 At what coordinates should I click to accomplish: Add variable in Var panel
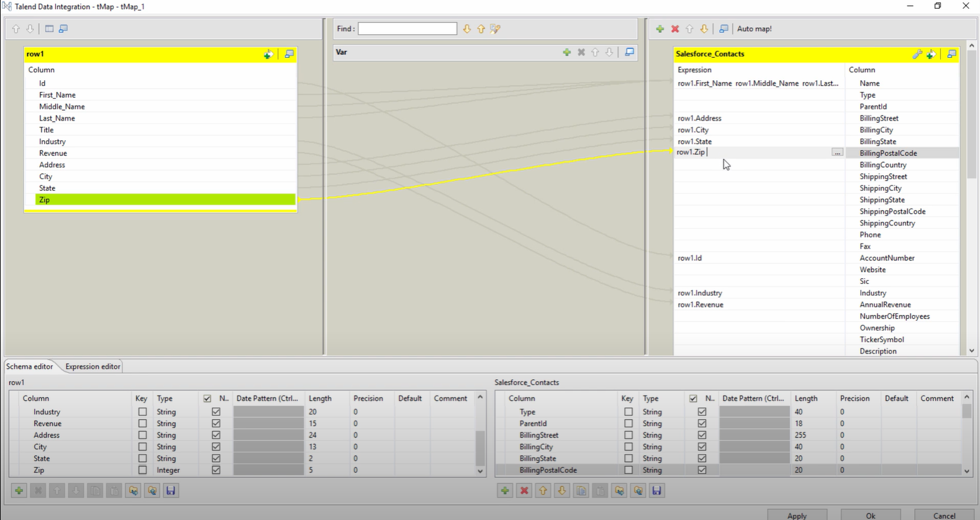click(x=566, y=52)
